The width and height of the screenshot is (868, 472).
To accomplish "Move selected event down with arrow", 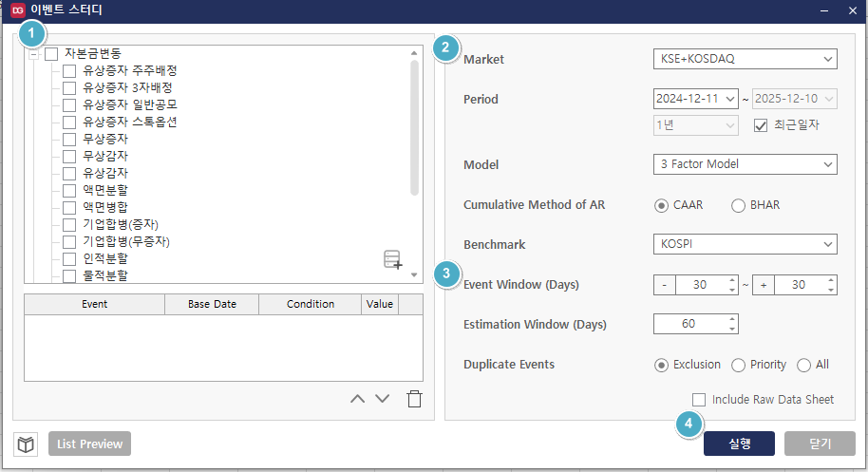I will click(382, 399).
